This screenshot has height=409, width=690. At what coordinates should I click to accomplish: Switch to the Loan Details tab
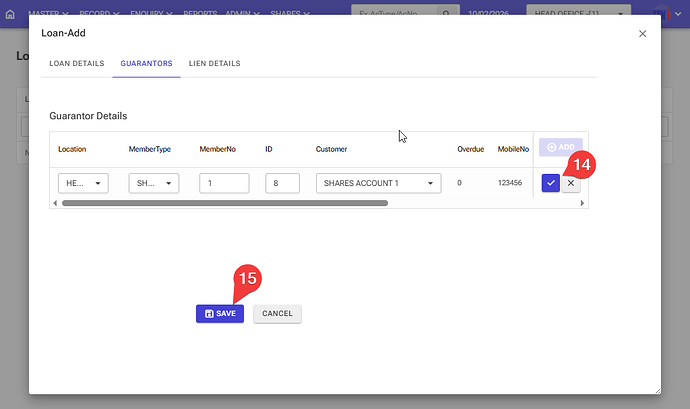[x=77, y=63]
